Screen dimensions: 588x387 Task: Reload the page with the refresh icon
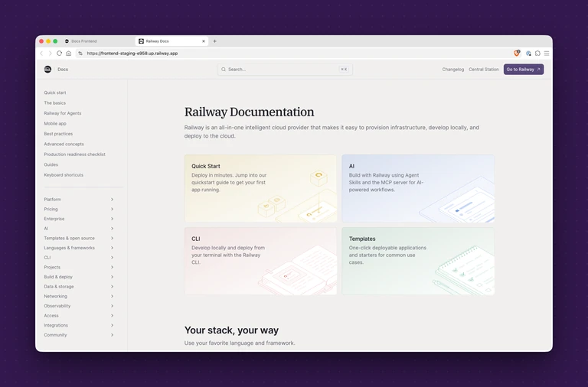pos(59,54)
